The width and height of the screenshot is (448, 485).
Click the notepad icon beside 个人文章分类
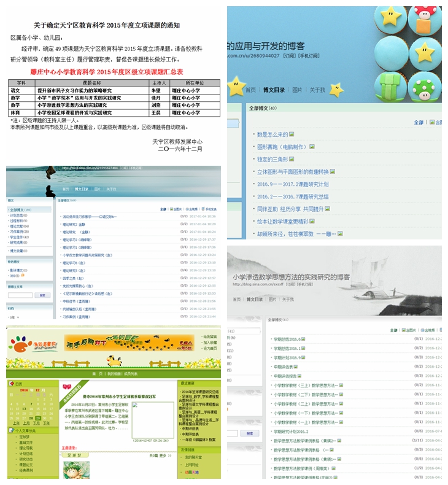[10, 431]
